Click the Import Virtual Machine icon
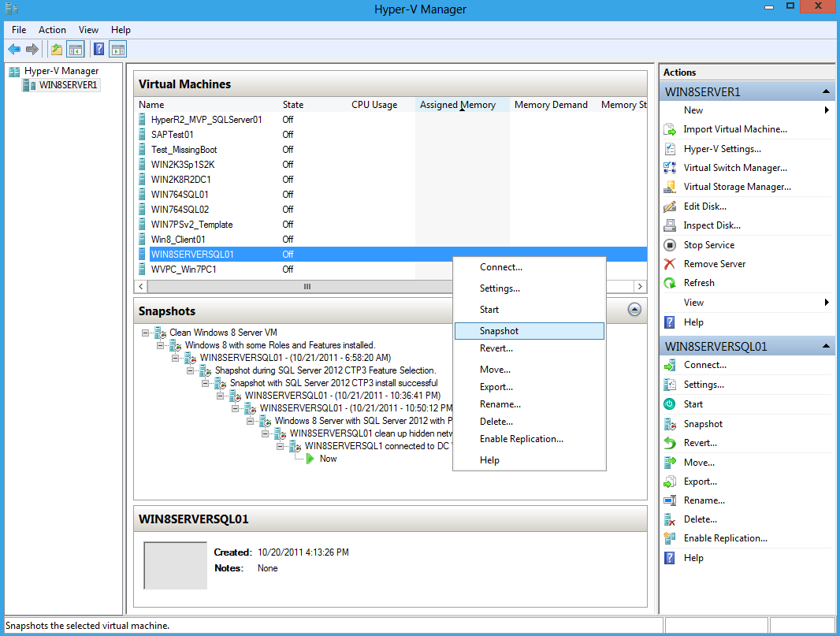840x636 pixels. (670, 130)
